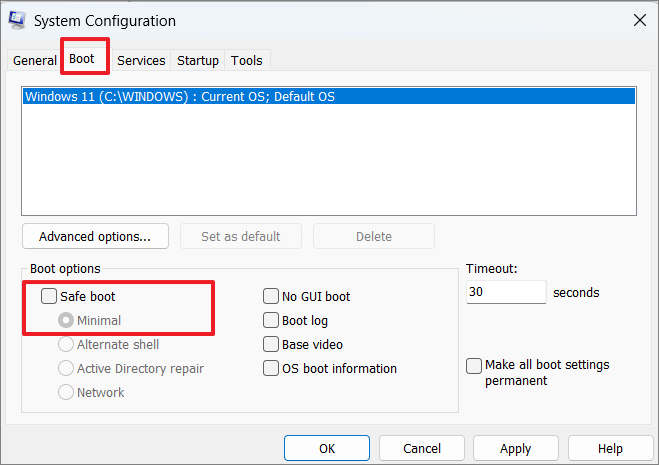The height and width of the screenshot is (465, 659).
Task: Check the No GUI boot option
Action: (x=271, y=296)
